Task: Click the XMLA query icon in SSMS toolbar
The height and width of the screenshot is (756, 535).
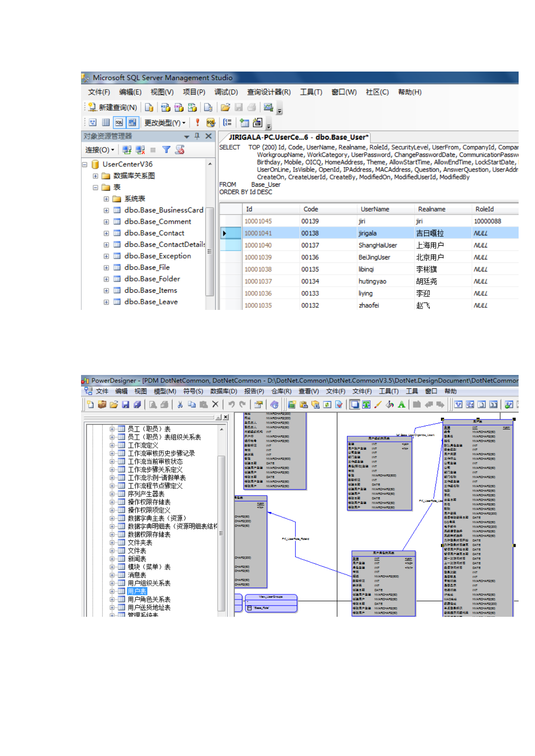Action: coord(192,107)
